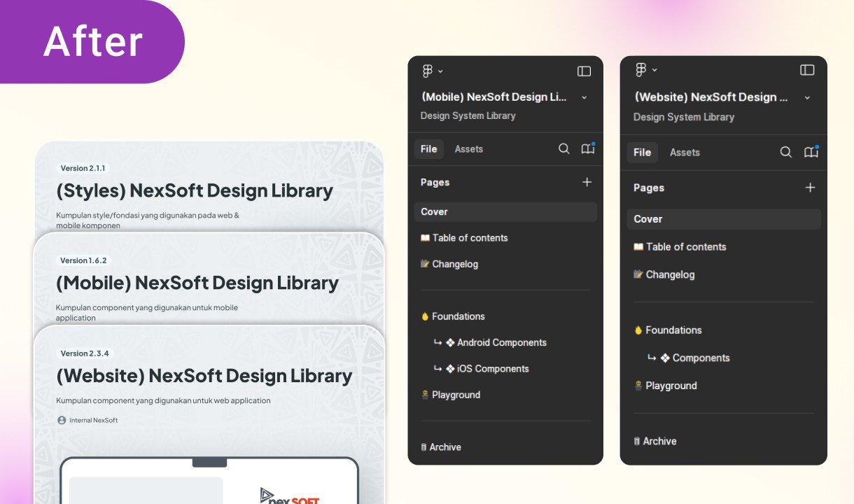This screenshot has width=854, height=504.
Task: Click Version 2.3.4 badge
Action: coord(84,353)
